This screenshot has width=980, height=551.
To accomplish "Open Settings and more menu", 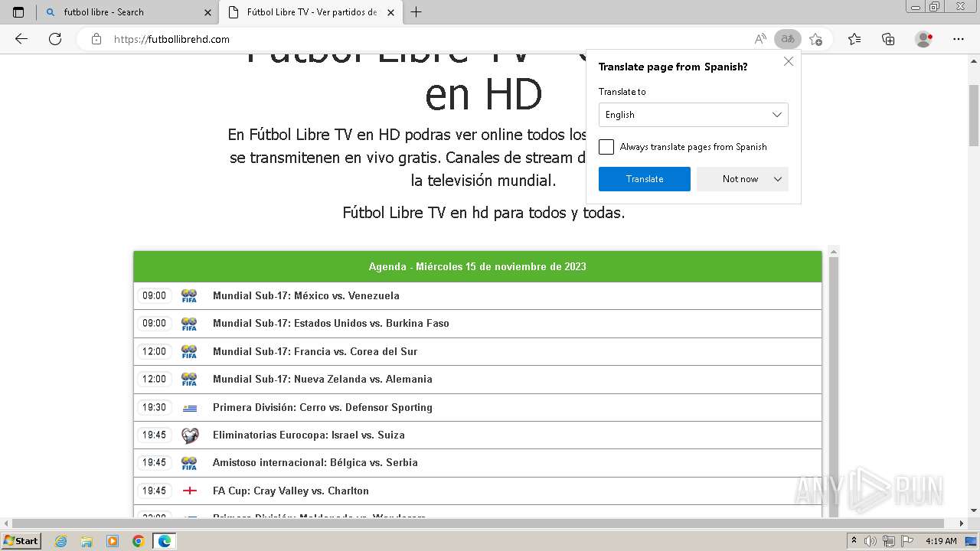I will 959,39.
